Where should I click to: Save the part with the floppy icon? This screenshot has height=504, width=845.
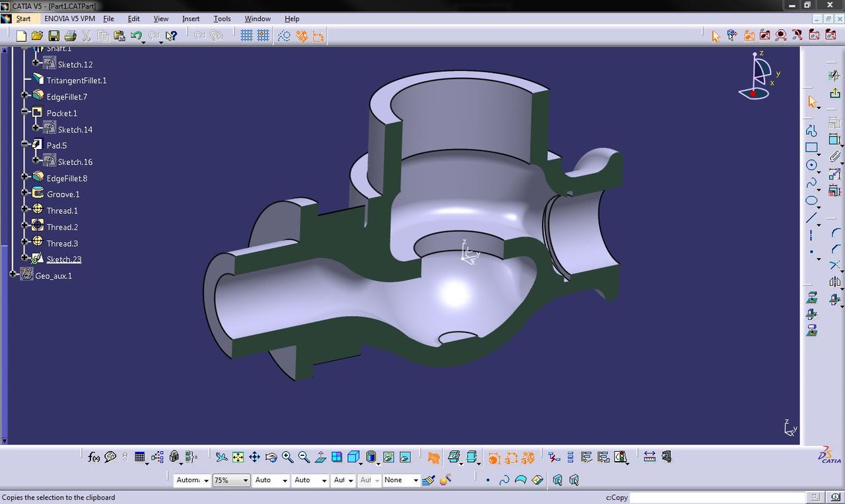(x=53, y=36)
